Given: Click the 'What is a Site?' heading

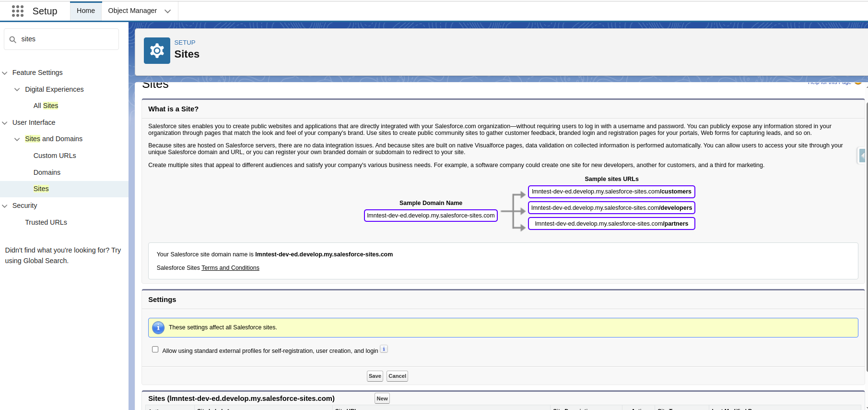Looking at the screenshot, I should click(173, 109).
